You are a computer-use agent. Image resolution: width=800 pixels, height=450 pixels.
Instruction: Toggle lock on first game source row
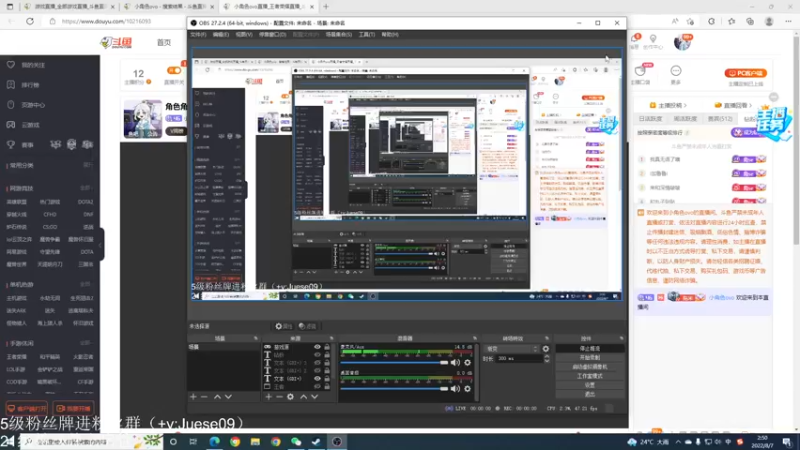point(327,347)
